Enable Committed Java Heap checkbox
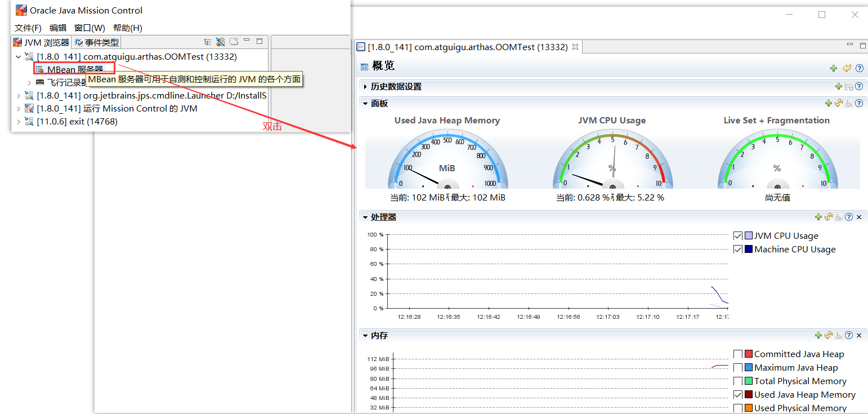Image resolution: width=868 pixels, height=414 pixels. pos(738,354)
